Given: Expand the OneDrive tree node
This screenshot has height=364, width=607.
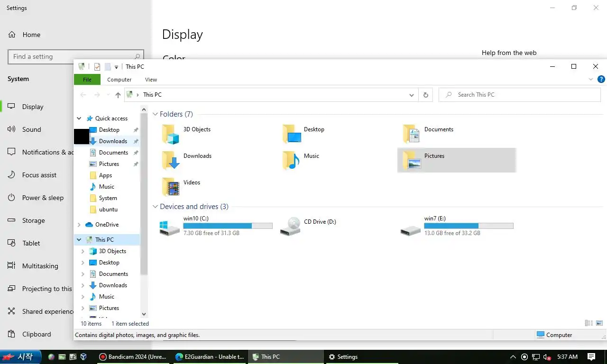Looking at the screenshot, I should 79,225.
